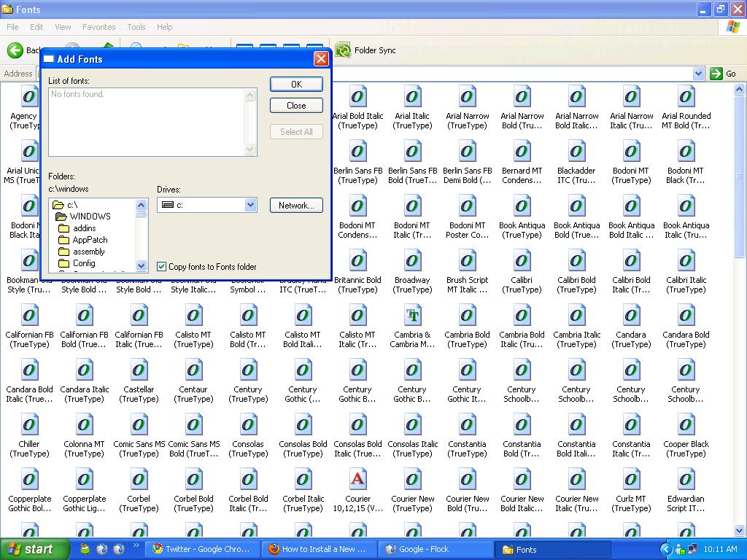747x560 pixels.
Task: Select the Comic Sans MS (TrueType) icon
Action: (139, 425)
